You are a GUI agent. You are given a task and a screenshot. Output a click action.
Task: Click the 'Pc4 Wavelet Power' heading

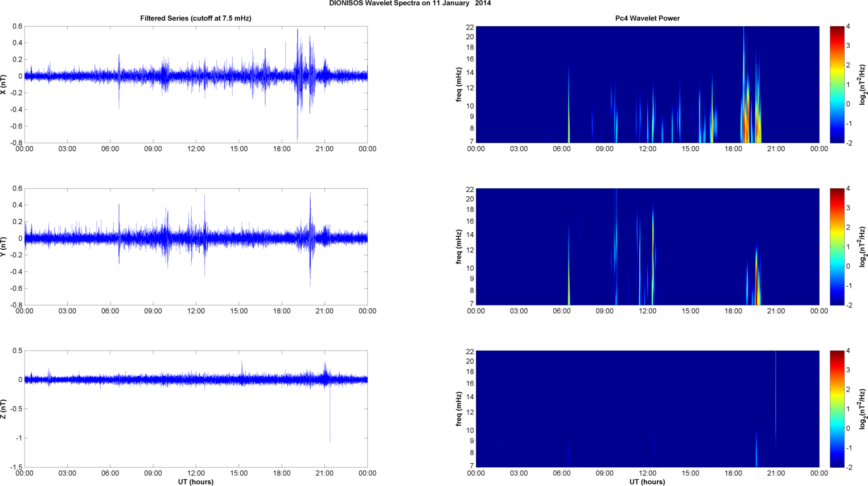tap(647, 18)
